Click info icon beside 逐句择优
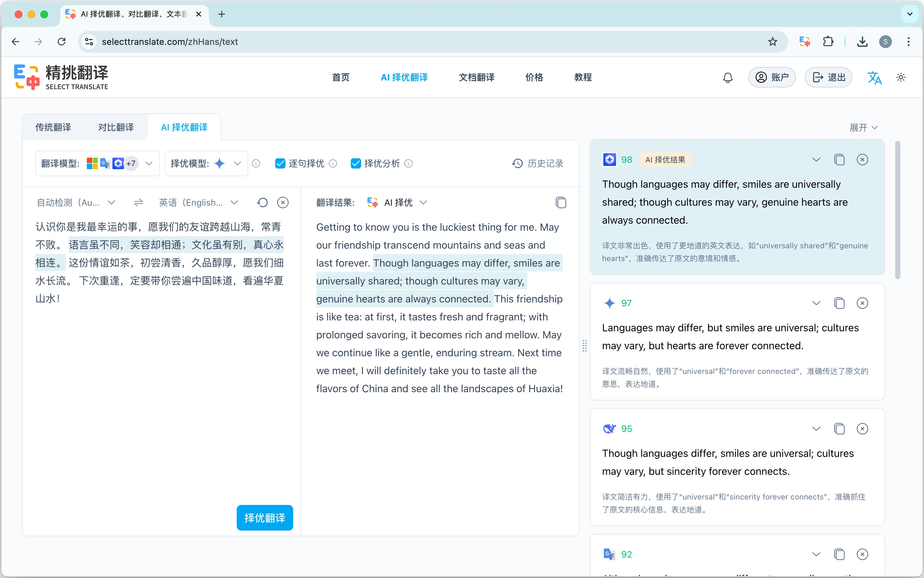This screenshot has height=578, width=924. click(333, 164)
